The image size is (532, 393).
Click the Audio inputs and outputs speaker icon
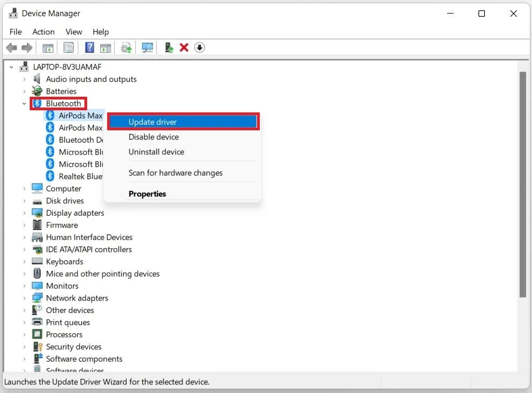[x=37, y=79]
